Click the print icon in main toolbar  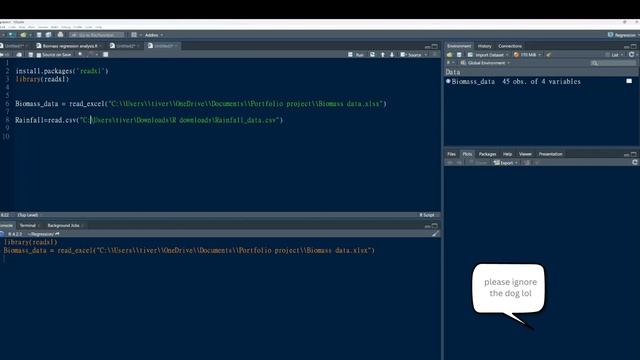[x=60, y=35]
